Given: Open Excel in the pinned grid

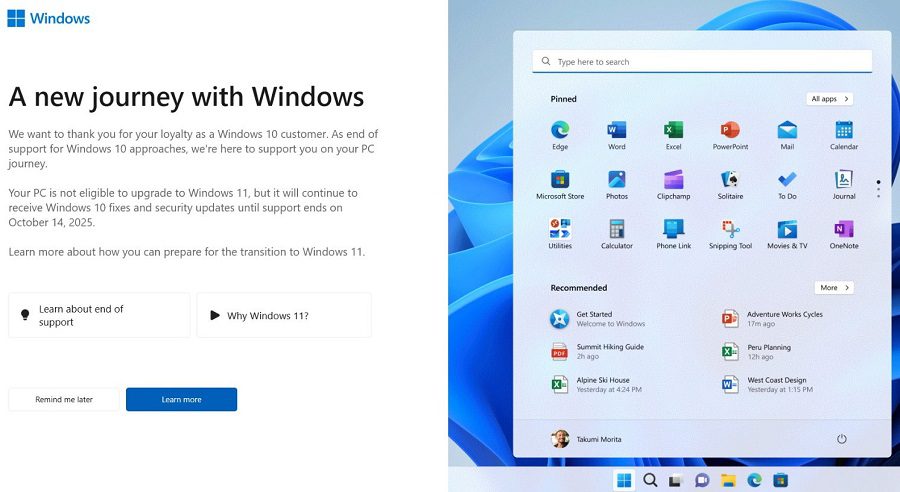Looking at the screenshot, I should [x=673, y=135].
